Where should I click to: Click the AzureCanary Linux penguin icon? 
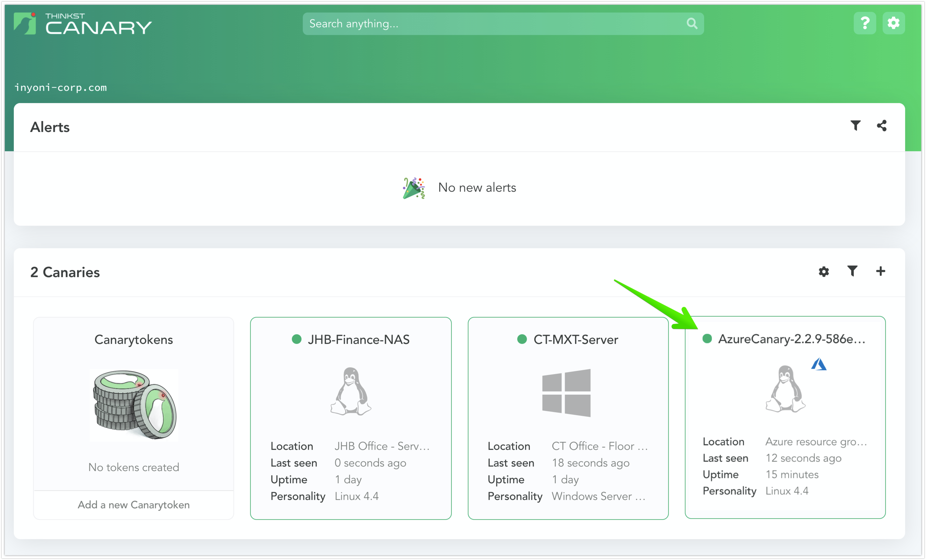point(785,389)
